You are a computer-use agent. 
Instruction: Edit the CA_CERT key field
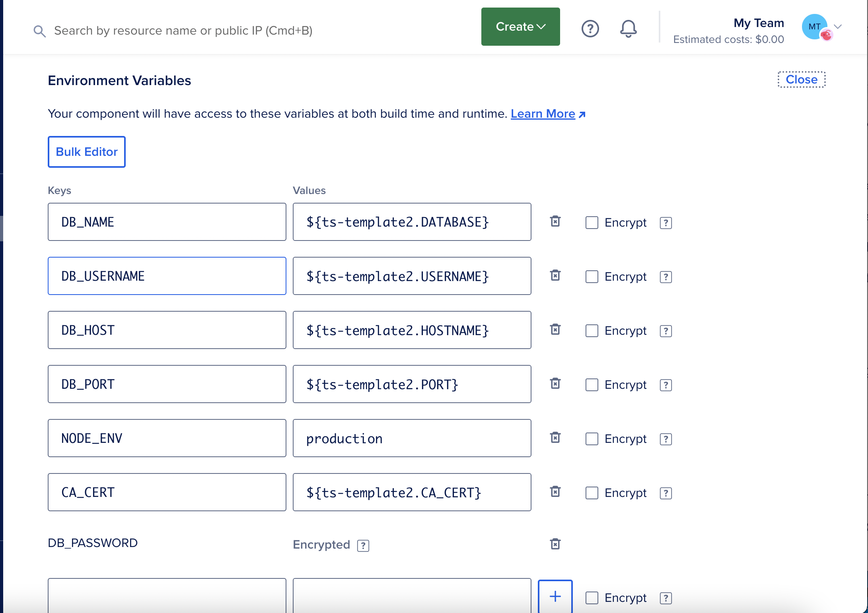click(167, 492)
